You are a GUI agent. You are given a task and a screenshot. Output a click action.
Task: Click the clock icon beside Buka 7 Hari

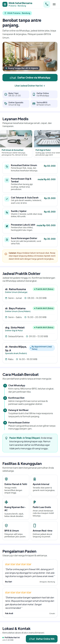tap(6, 94)
